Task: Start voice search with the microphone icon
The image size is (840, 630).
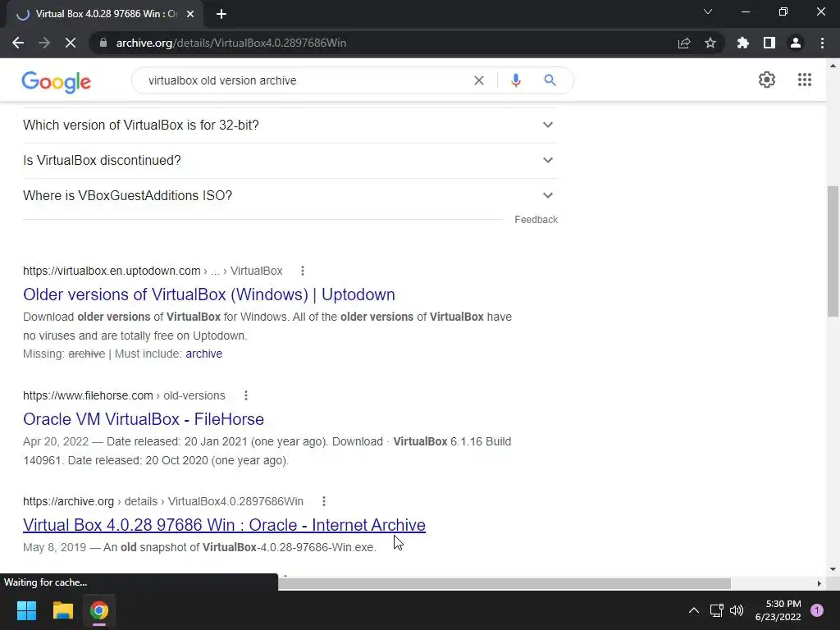Action: [516, 80]
